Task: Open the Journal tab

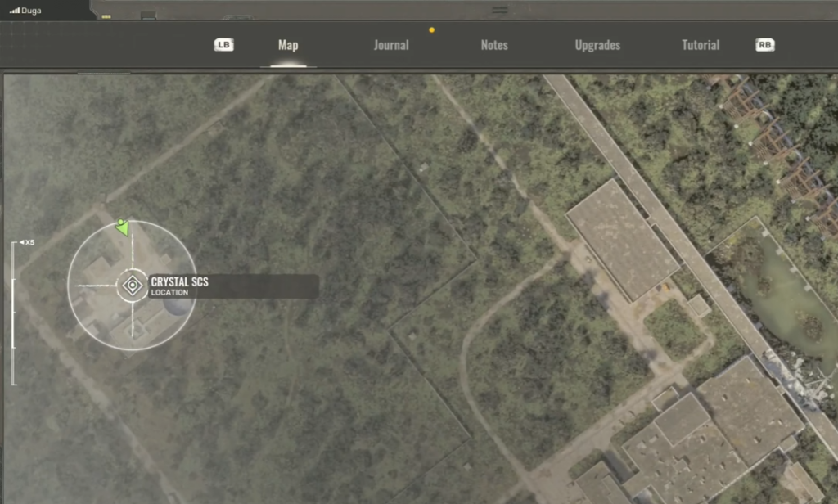Action: (391, 46)
